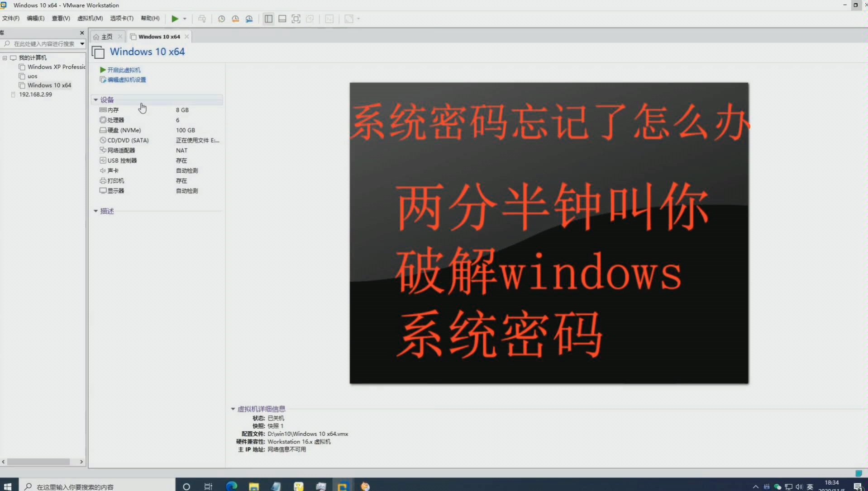This screenshot has height=491, width=868.
Task: Collapse the 设备 section
Action: [95, 99]
